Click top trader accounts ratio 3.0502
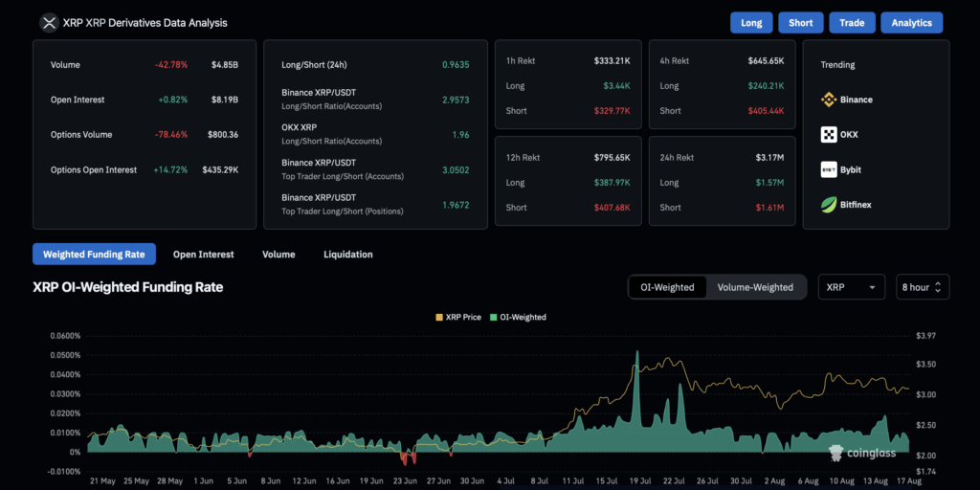980x490 pixels. coord(456,169)
